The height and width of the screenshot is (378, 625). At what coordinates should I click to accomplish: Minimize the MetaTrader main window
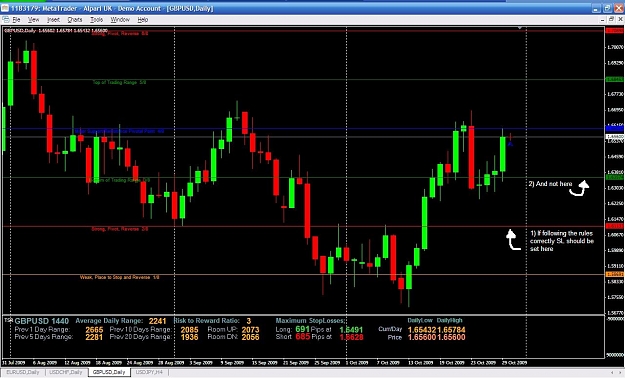pyautogui.click(x=597, y=8)
